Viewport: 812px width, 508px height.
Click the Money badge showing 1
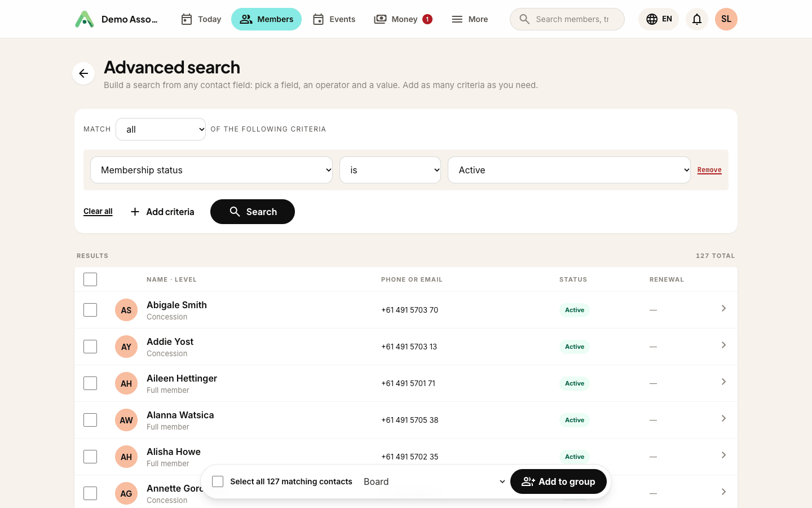[x=427, y=19]
